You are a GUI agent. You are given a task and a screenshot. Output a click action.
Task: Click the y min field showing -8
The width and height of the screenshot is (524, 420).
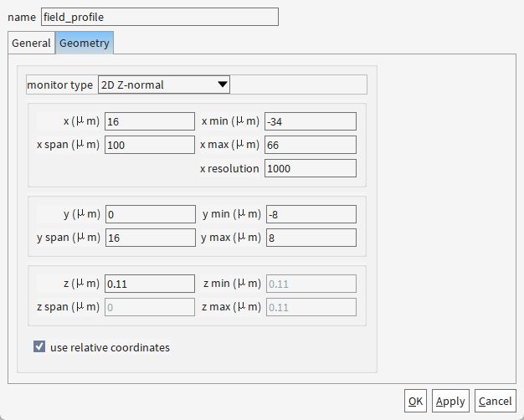click(x=311, y=214)
